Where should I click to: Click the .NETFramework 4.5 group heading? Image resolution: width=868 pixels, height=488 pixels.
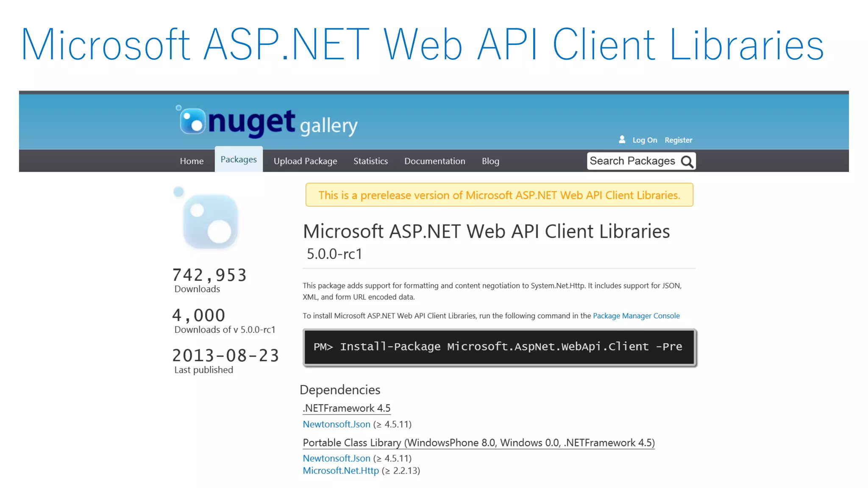pos(347,408)
